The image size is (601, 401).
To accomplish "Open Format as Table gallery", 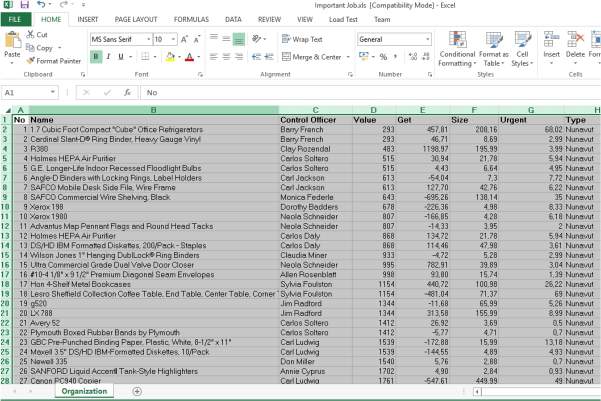I will (x=494, y=49).
